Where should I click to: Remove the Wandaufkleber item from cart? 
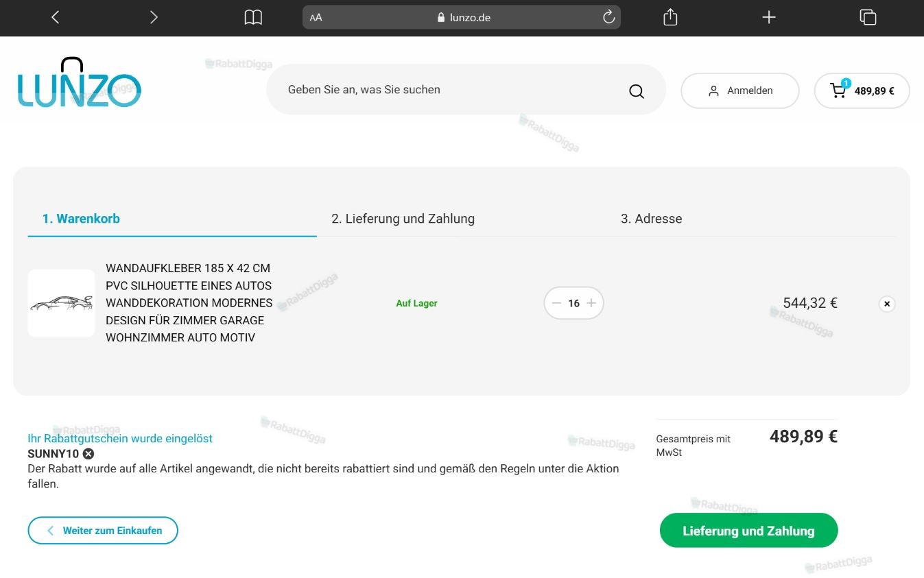887,304
